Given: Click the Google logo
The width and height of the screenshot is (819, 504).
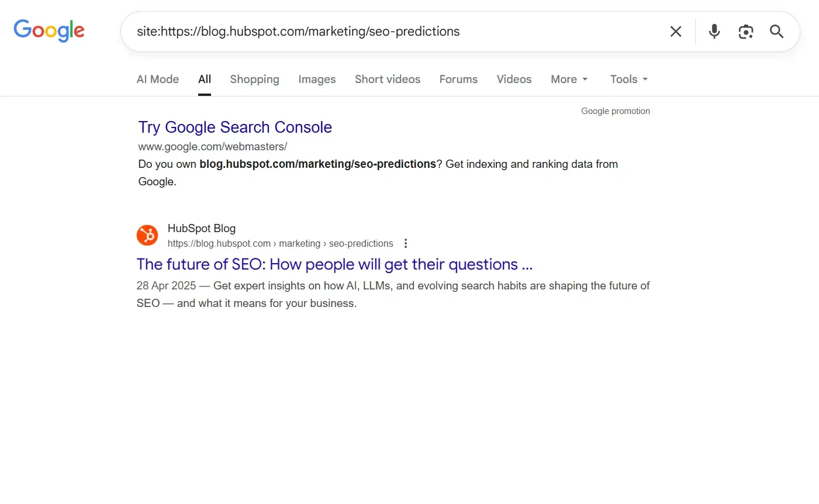Looking at the screenshot, I should click(49, 30).
